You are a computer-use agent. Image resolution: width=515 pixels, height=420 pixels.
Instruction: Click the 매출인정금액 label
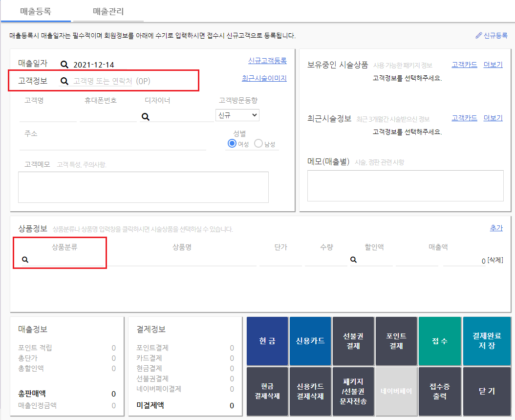click(38, 405)
